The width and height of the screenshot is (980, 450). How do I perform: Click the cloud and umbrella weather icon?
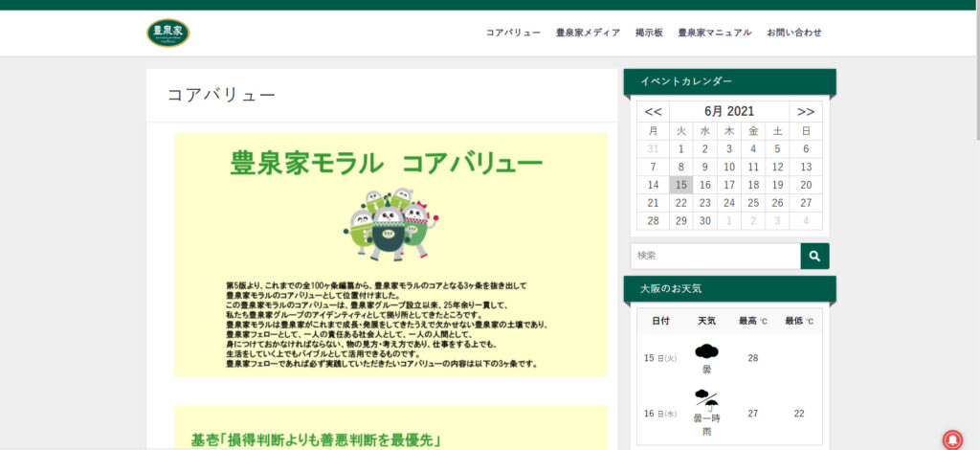706,397
